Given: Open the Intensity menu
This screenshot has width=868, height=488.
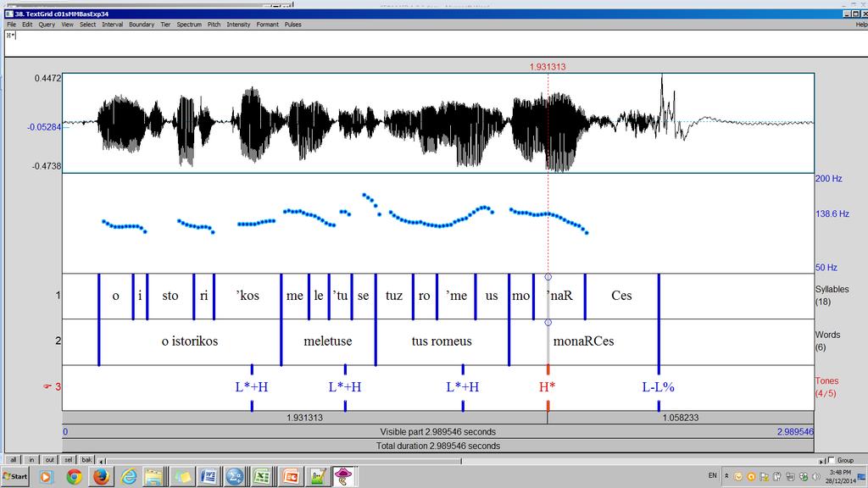Looking at the screenshot, I should pos(238,25).
